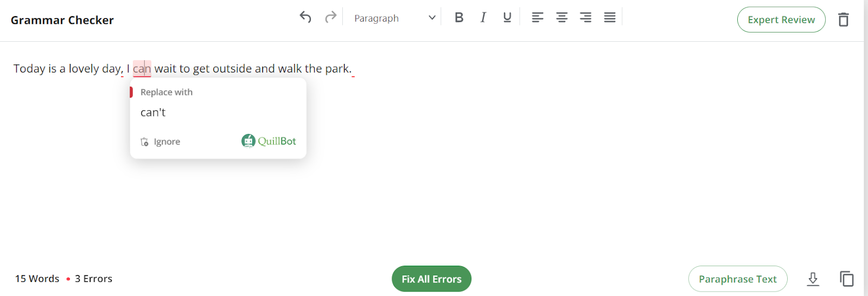Screen dimensions: 868x296
Task: Center align the text
Action: tap(561, 17)
